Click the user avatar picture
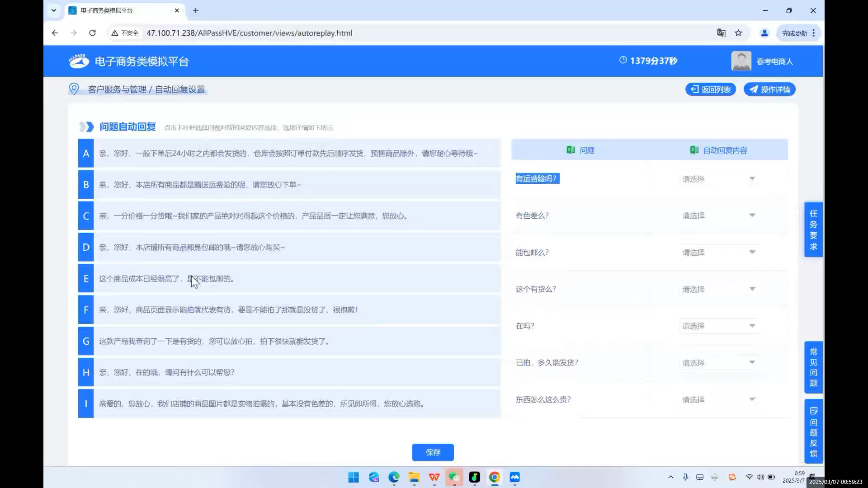The image size is (868, 488). [741, 61]
